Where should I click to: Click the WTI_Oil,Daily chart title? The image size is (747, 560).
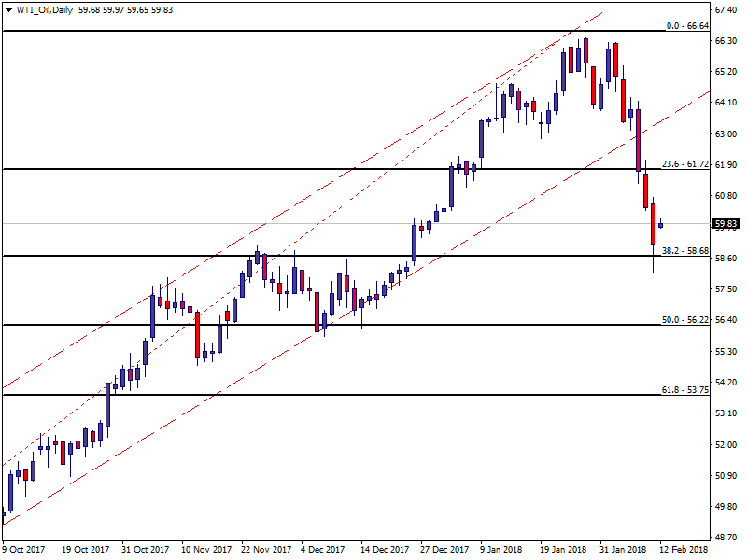click(x=45, y=9)
